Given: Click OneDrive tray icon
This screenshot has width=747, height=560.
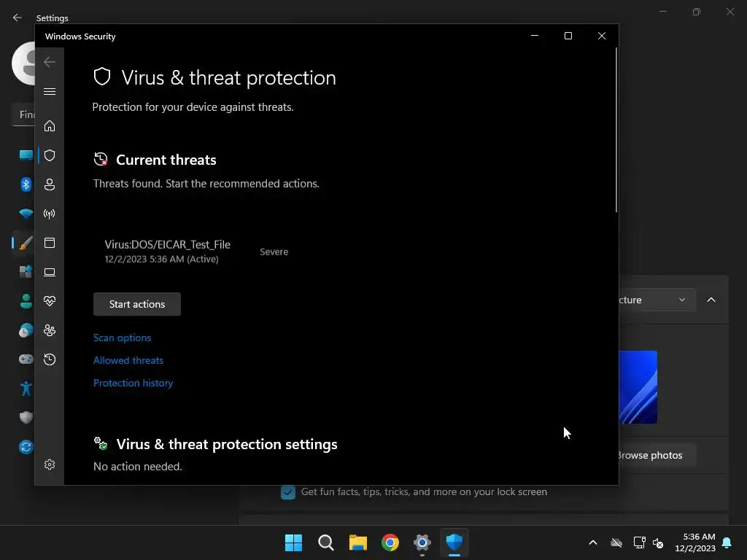Looking at the screenshot, I should 616,542.
